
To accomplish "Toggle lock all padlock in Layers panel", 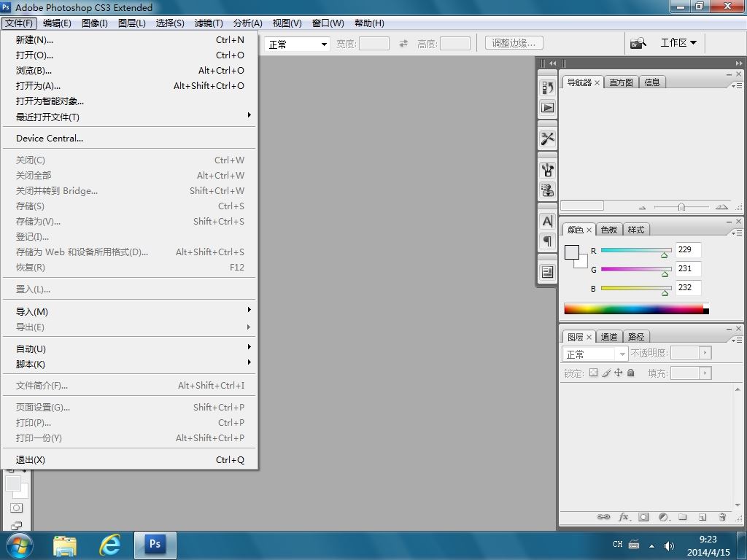I will [631, 373].
